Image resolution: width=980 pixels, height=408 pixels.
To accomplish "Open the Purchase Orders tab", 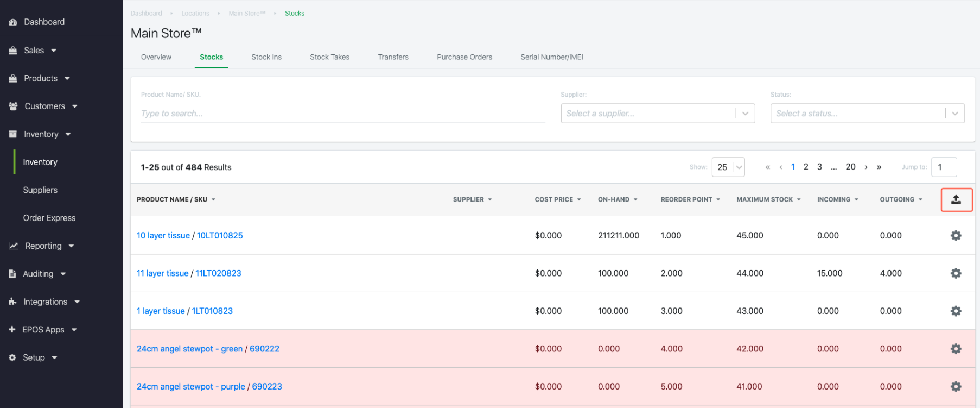I will pos(464,57).
